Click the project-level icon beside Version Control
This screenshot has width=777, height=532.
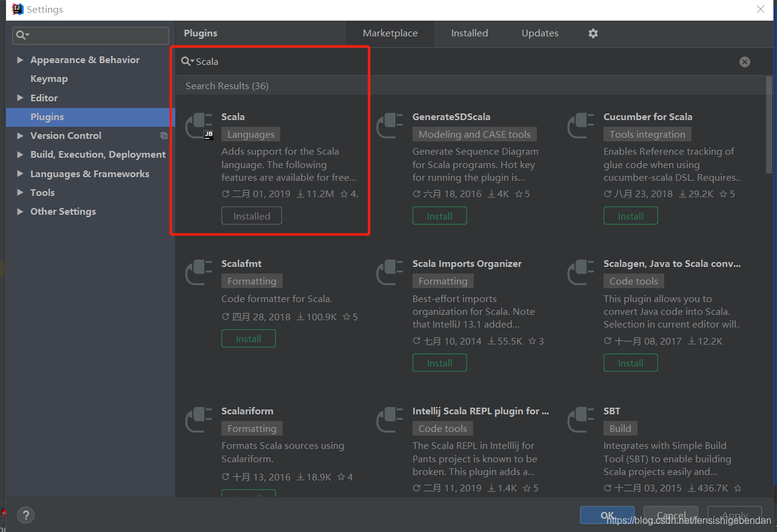[x=164, y=136]
